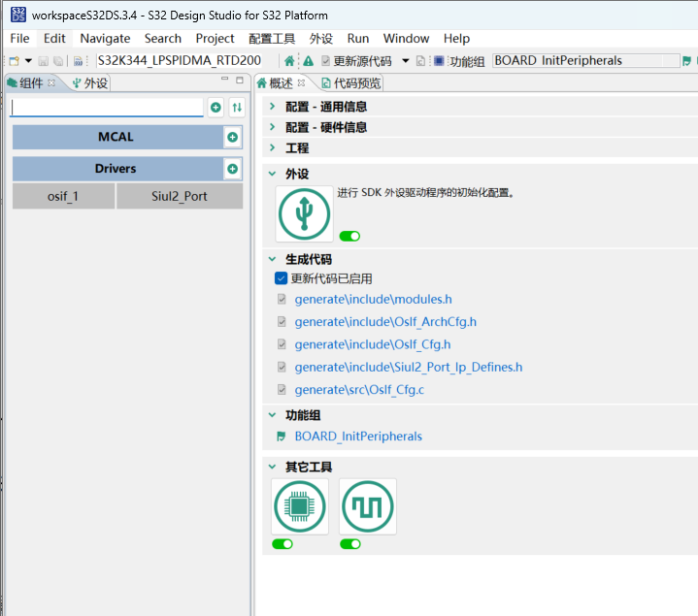698x616 pixels.
Task: Open the New wizard dropdown arrow
Action: 28,61
